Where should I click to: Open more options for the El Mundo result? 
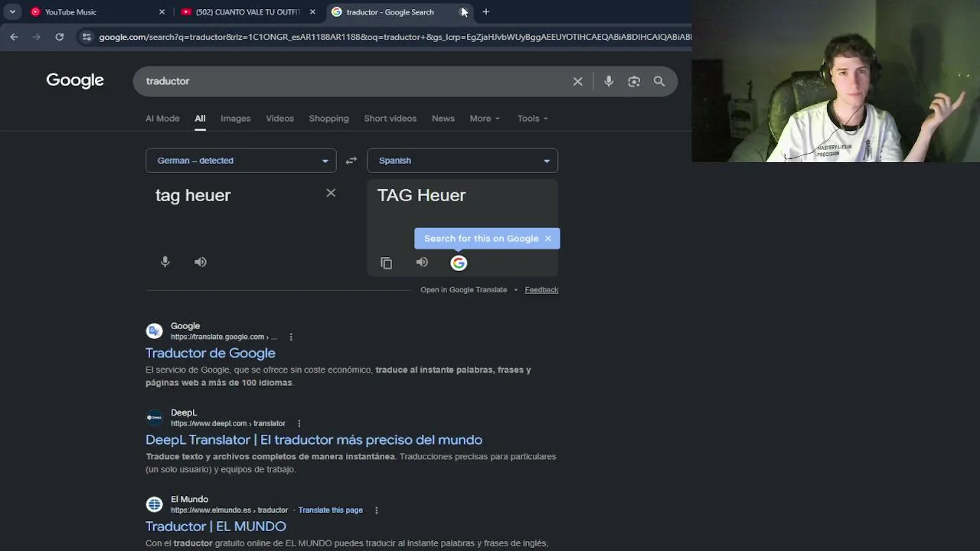(x=376, y=510)
